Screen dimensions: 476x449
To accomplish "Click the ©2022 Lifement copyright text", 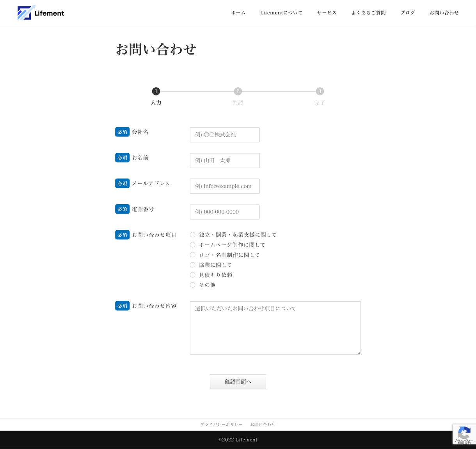I will [x=238, y=440].
